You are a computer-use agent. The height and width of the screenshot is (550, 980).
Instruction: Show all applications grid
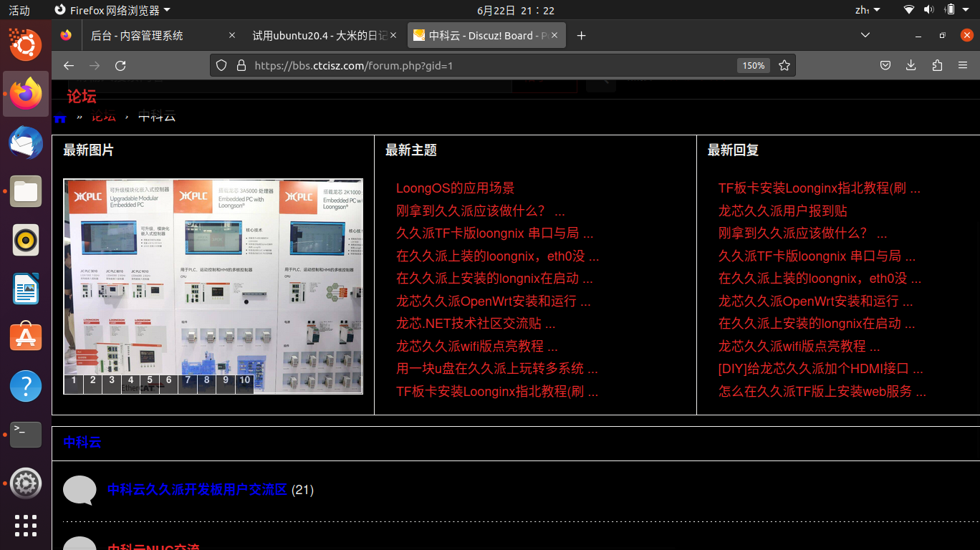click(26, 526)
